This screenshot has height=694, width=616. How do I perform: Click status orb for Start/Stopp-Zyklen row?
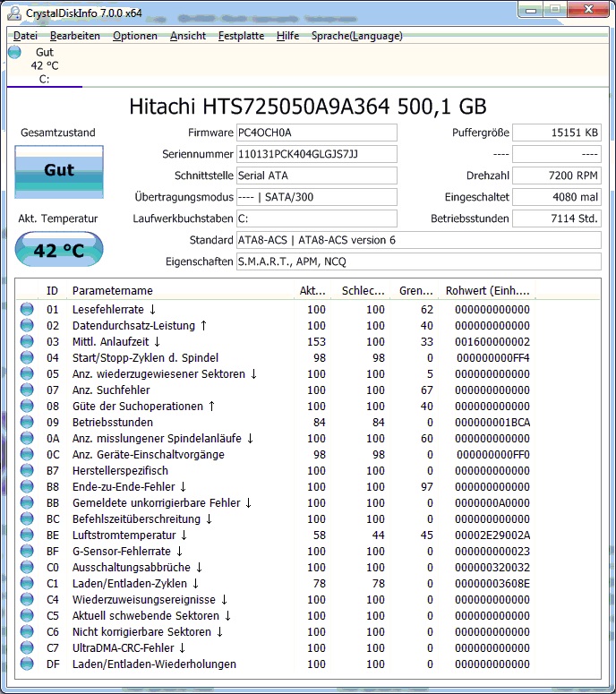point(27,357)
